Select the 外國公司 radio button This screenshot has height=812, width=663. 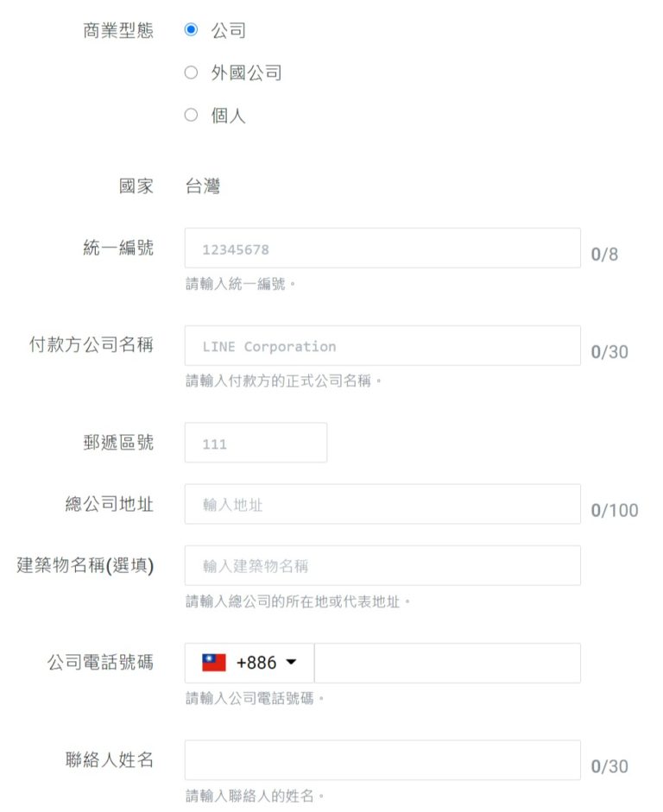click(x=191, y=72)
